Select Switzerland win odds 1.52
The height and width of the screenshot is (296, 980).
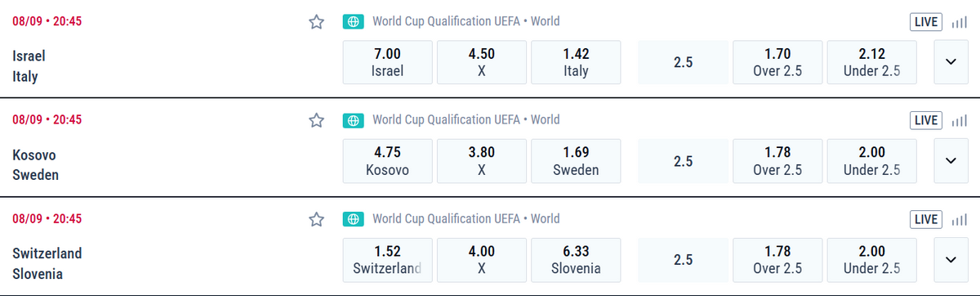387,259
